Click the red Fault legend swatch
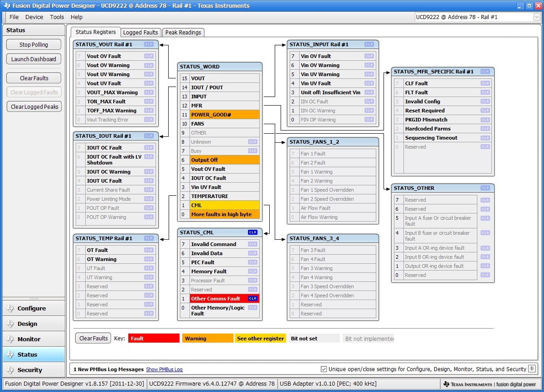Viewport: 544px width, 392px height. pos(154,339)
